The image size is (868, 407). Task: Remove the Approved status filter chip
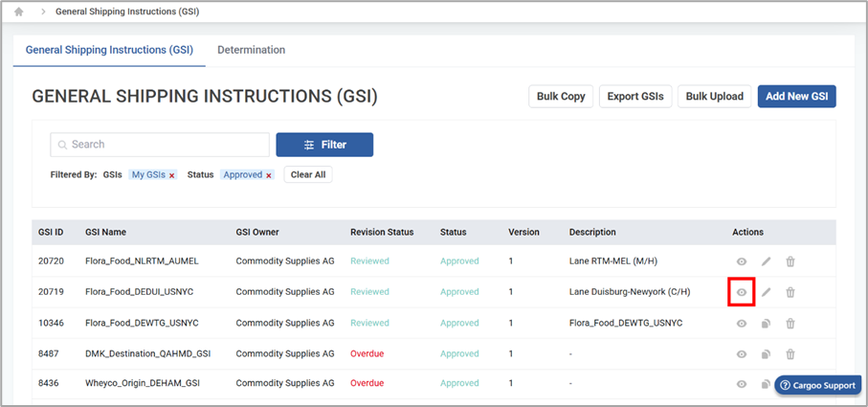click(269, 175)
